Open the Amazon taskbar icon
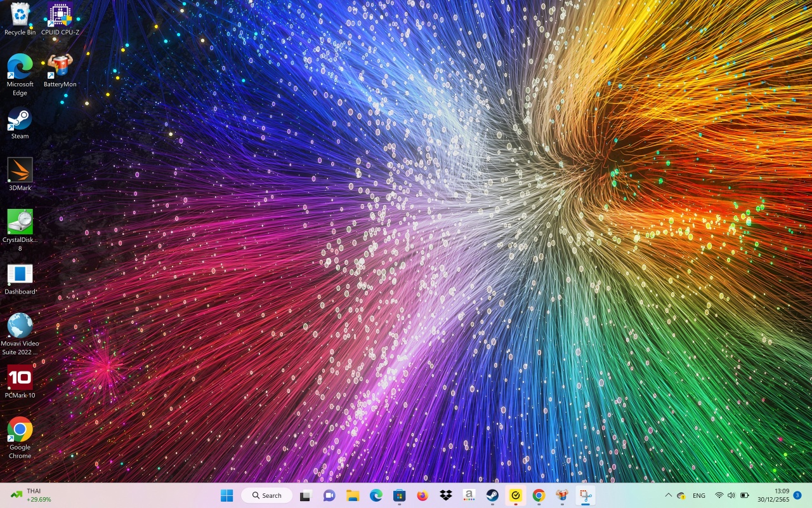Viewport: 812px width, 508px height. 469,495
